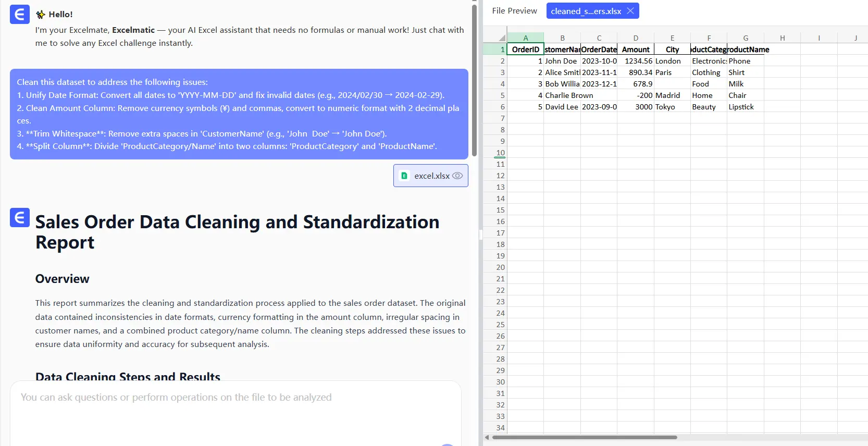Click the Excelmatic logo beside the report title

(19, 218)
